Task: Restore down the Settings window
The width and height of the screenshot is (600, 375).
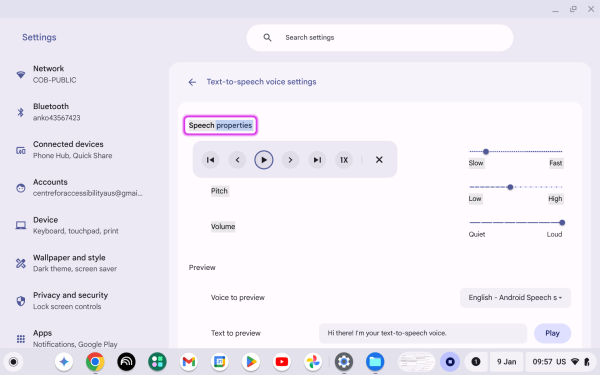Action: 573,9
